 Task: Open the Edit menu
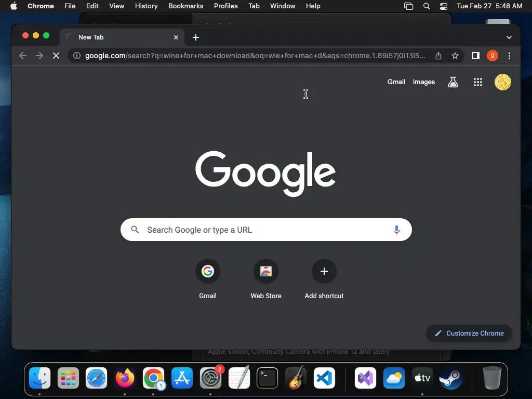click(x=92, y=6)
